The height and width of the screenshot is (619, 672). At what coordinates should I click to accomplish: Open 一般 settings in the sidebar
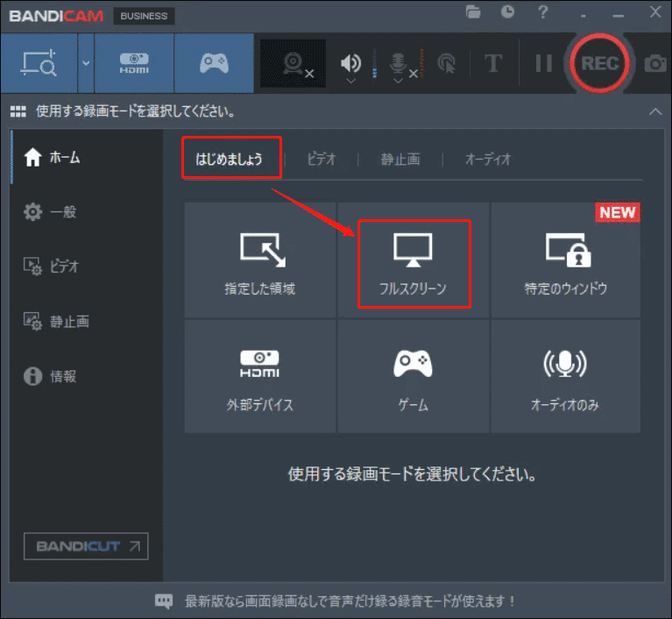(x=50, y=212)
